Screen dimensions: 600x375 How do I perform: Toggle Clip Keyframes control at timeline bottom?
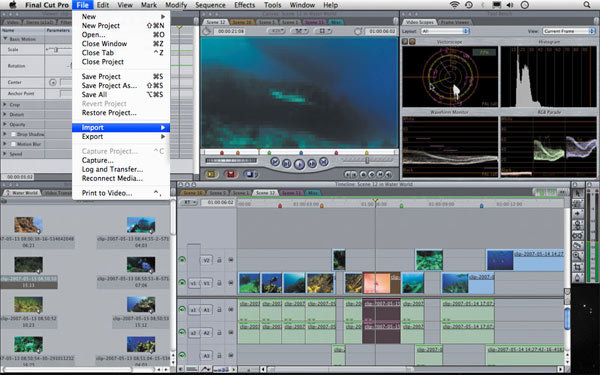pyautogui.click(x=192, y=369)
